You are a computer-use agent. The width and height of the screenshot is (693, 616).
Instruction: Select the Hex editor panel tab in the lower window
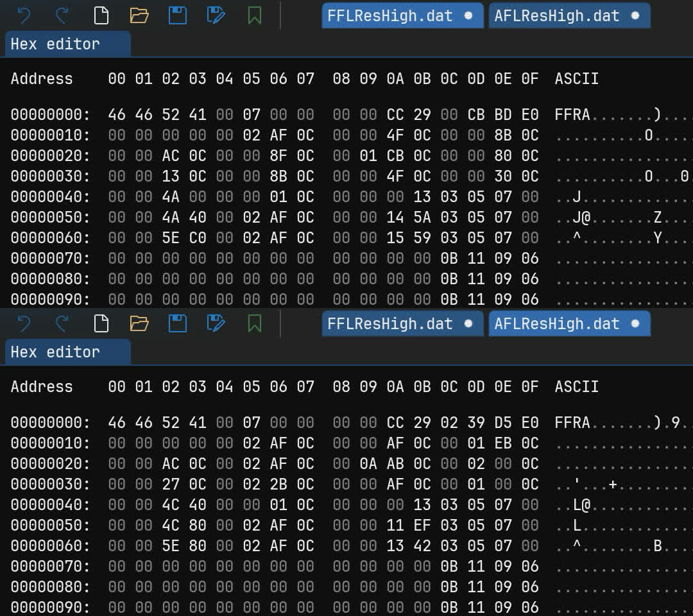[x=55, y=352]
